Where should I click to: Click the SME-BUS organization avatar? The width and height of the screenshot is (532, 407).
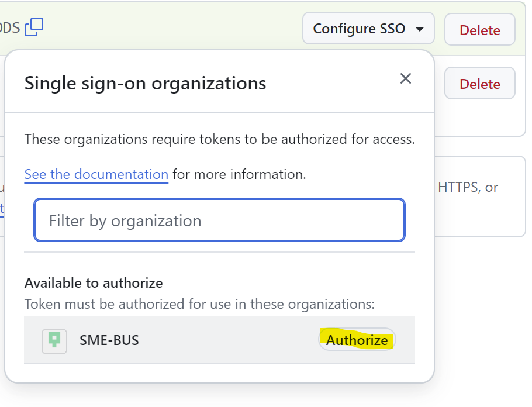coord(54,341)
